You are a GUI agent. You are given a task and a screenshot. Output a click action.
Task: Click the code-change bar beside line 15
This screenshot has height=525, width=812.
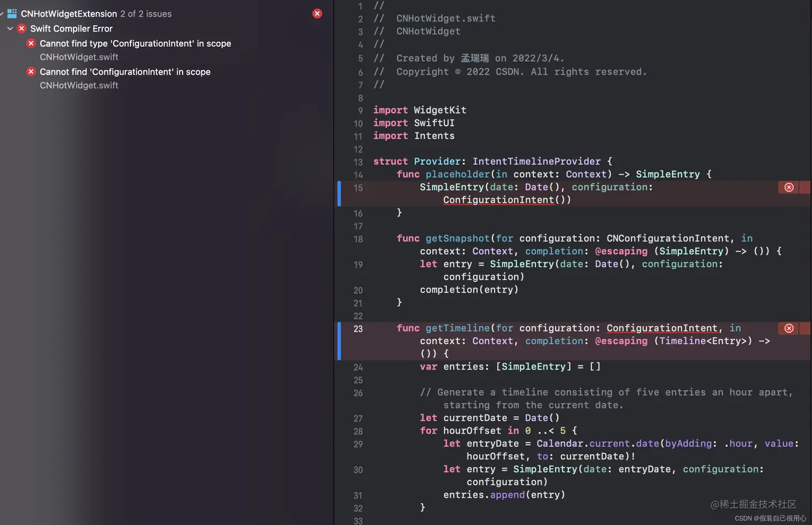coord(339,194)
